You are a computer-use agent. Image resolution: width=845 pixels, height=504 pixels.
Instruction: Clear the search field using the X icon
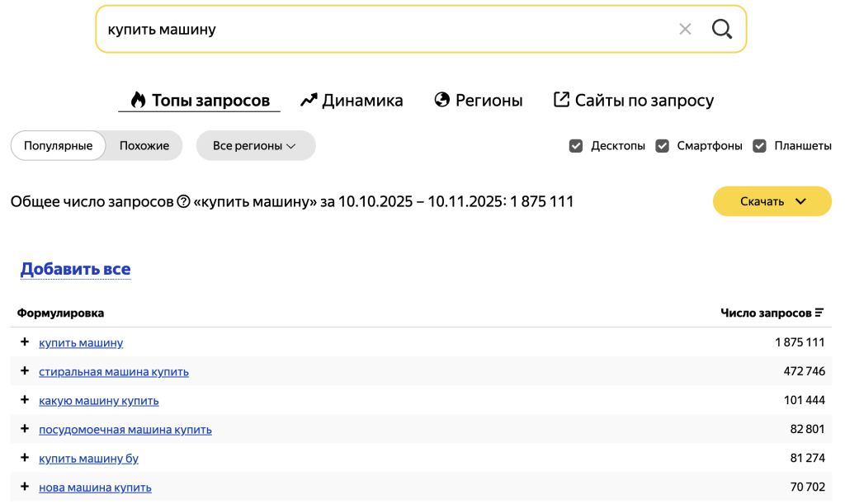[x=685, y=29]
